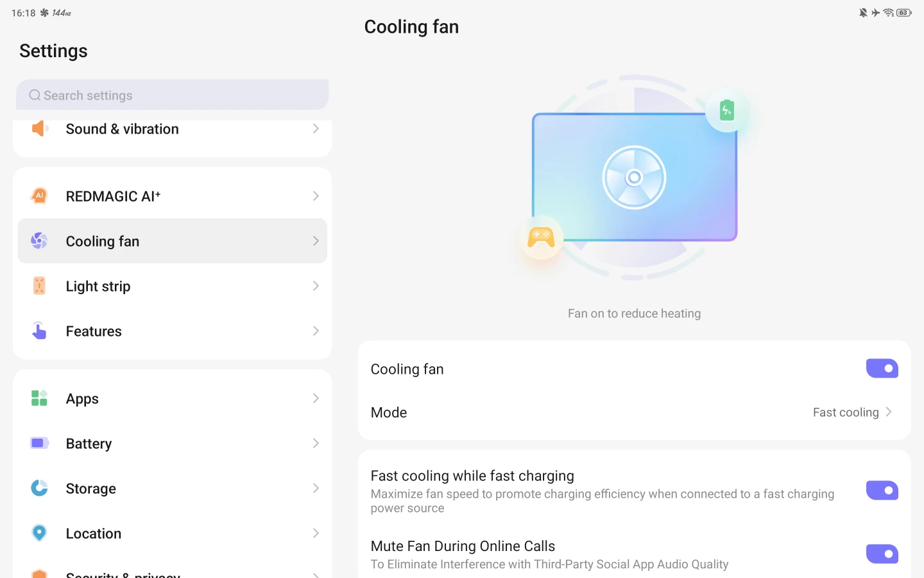The height and width of the screenshot is (578, 924).
Task: Open the Features settings entry
Action: click(172, 331)
